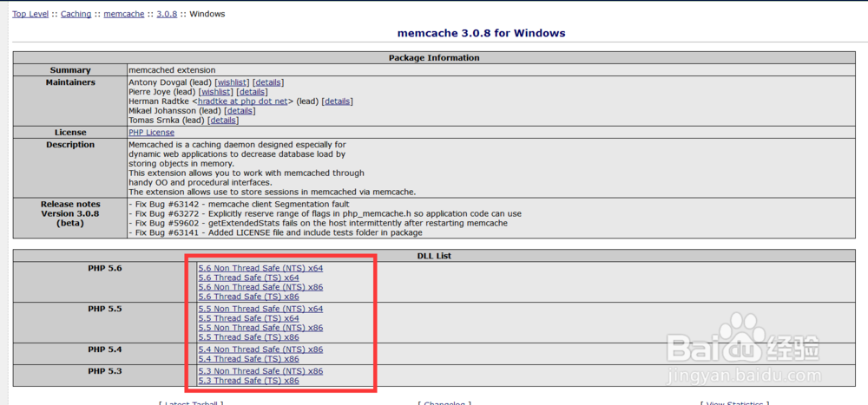Viewport: 868px width, 405px height.
Task: Click the 'Fix Bug #63141' release note line
Action: tap(276, 232)
